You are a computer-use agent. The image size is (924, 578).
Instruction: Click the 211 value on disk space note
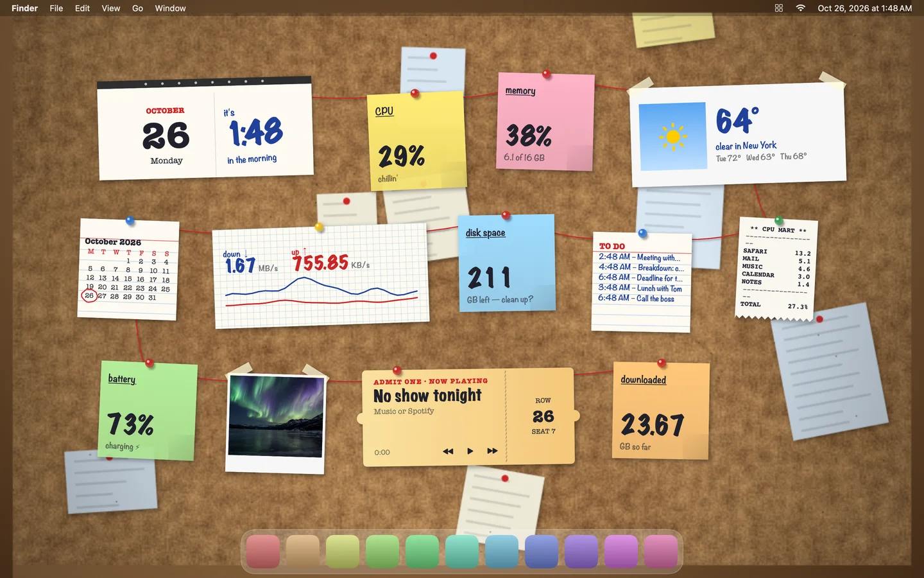[489, 278]
